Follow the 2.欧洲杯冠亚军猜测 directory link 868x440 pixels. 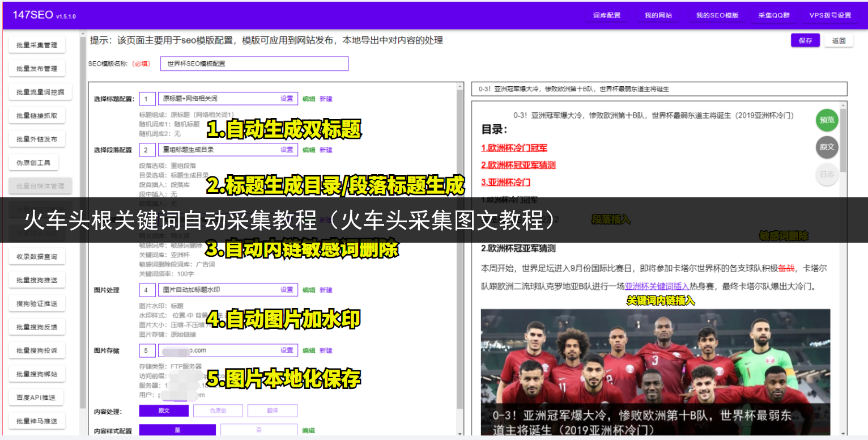[518, 165]
